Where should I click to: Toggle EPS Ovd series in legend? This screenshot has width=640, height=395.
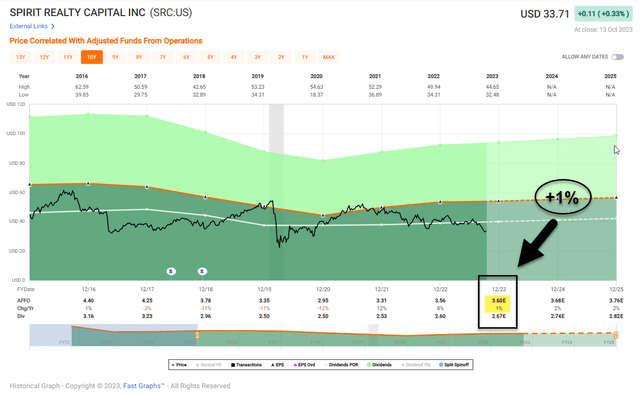click(304, 364)
